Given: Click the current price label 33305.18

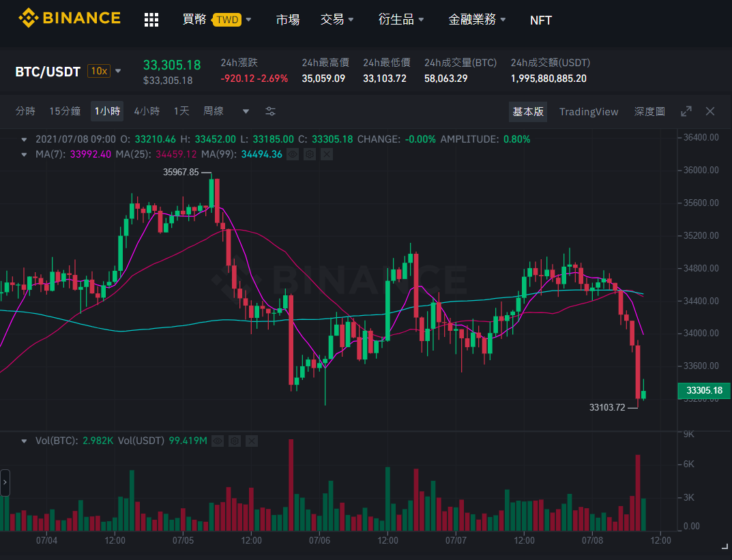Looking at the screenshot, I should pos(704,391).
